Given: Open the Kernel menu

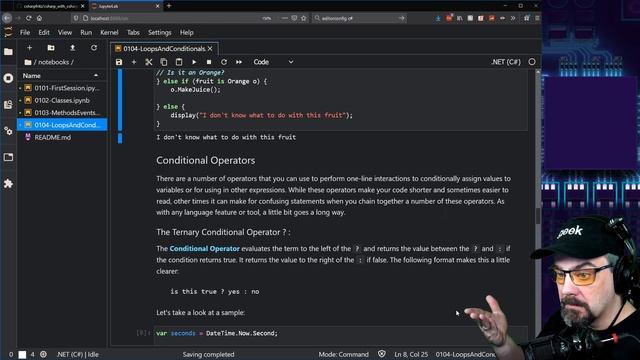Looking at the screenshot, I should click(x=109, y=32).
